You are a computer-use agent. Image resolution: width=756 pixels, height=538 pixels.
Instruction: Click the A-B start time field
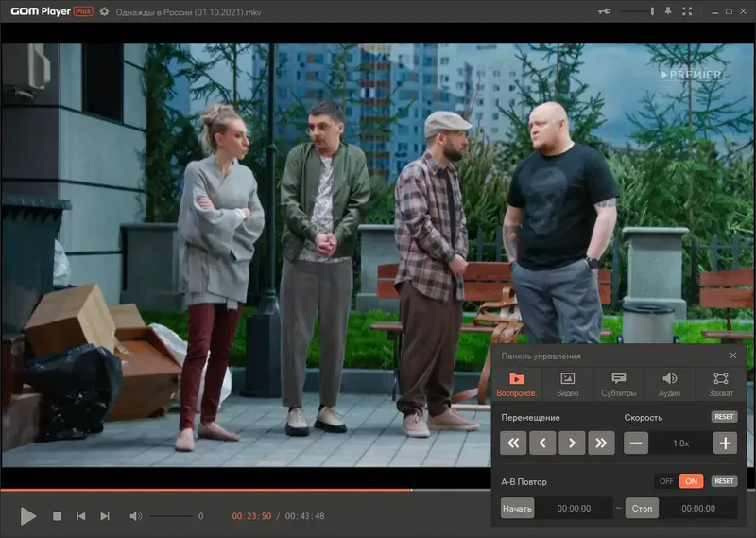(x=574, y=508)
